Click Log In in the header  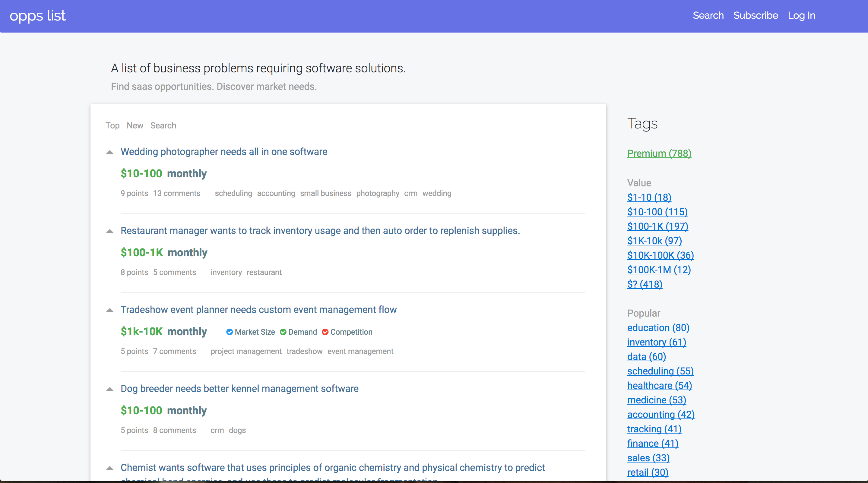tap(801, 15)
